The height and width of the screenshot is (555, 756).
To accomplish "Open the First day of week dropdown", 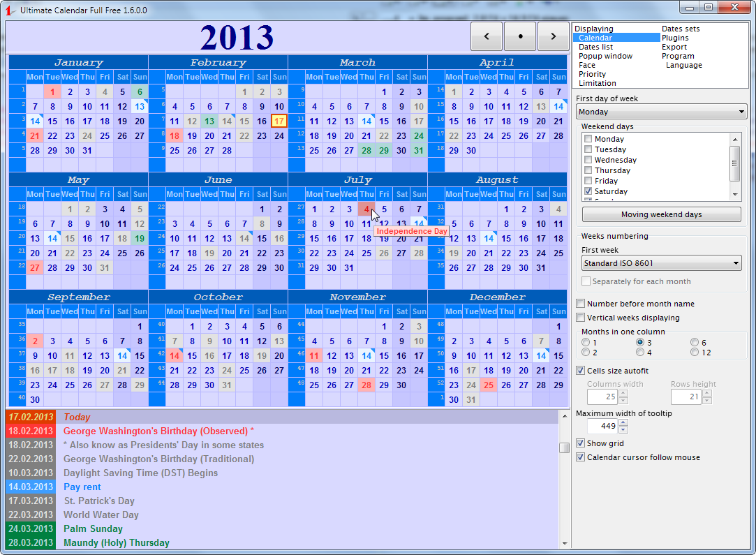I will click(662, 112).
